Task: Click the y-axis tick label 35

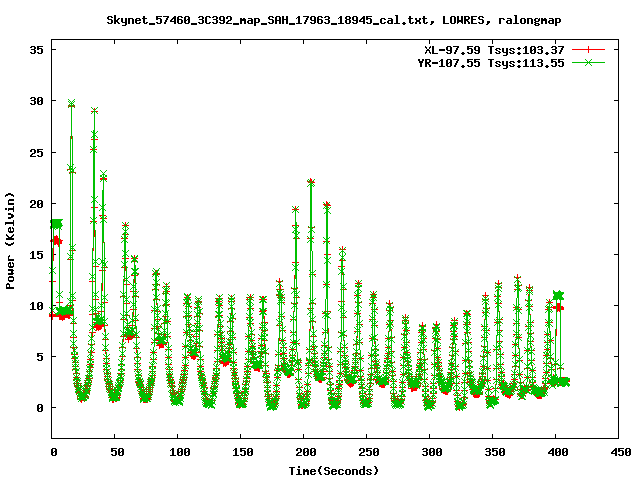Action: tap(36, 50)
